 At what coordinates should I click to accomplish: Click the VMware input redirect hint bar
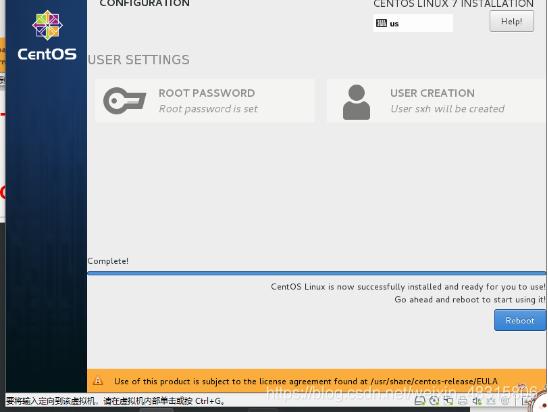click(115, 401)
